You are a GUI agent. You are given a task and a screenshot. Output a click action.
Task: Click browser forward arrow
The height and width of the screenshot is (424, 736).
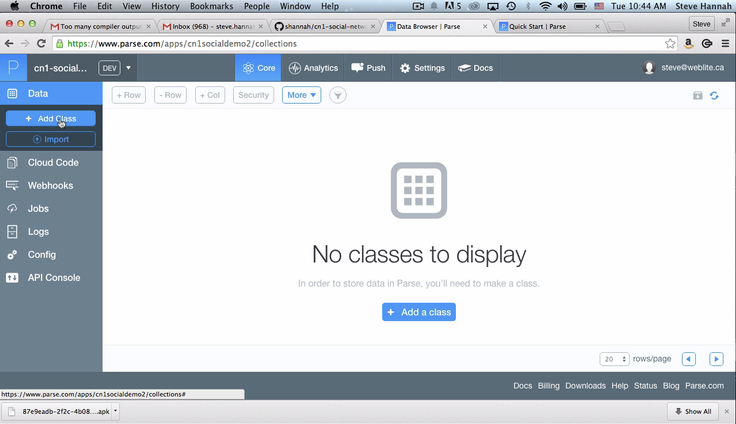pos(25,44)
